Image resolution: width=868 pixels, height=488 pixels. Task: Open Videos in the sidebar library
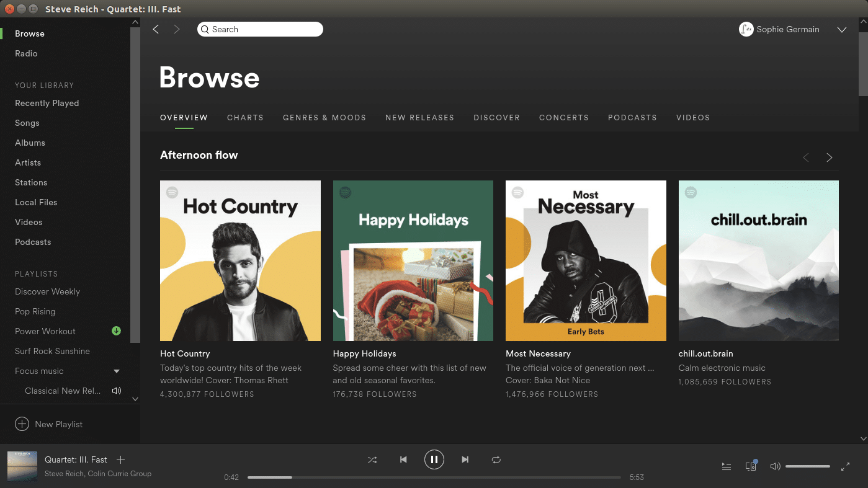(x=29, y=222)
